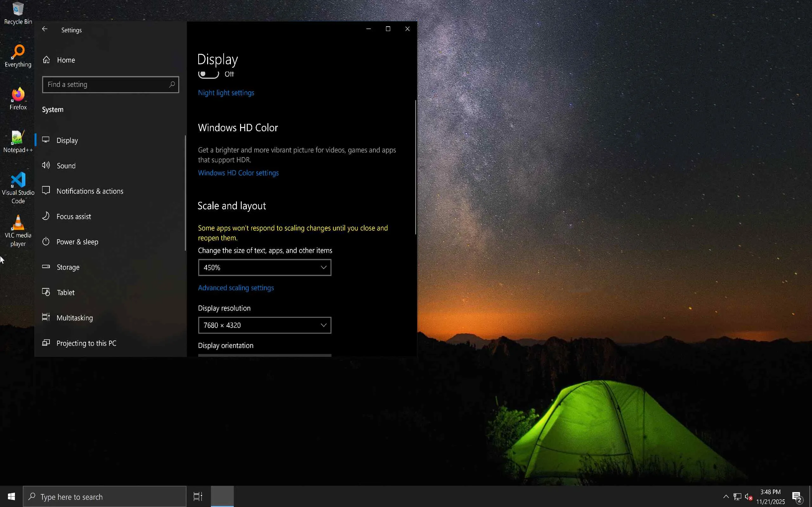Show hidden icons chevron in system tray
Viewport: 812px width, 507px height.
(x=726, y=497)
